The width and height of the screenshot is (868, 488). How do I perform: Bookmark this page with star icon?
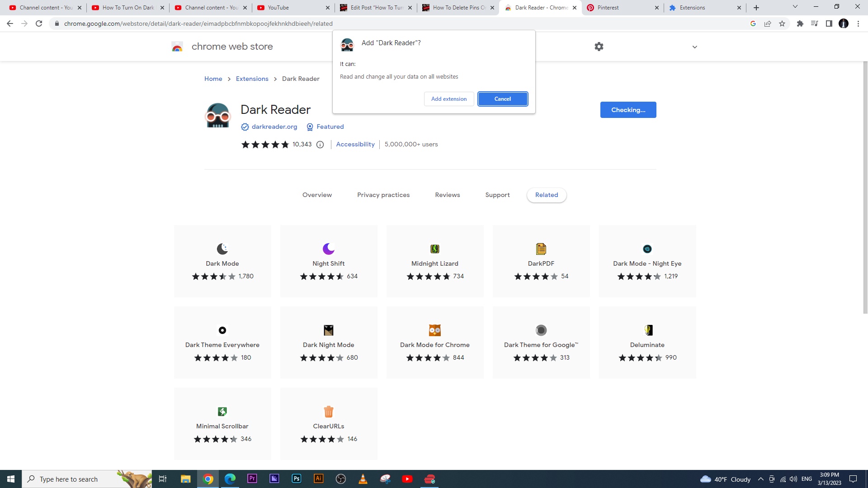coord(782,23)
